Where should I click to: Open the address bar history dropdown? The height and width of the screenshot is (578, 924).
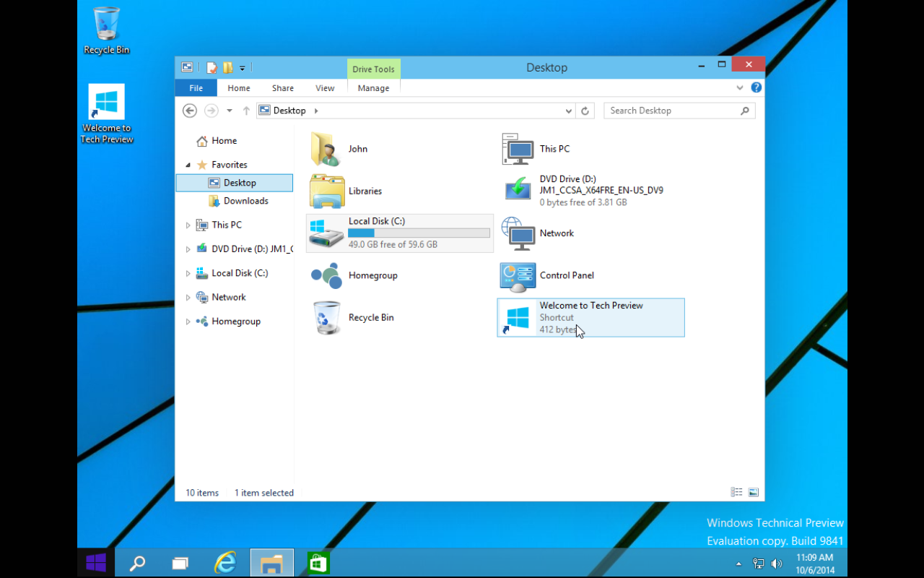click(569, 111)
